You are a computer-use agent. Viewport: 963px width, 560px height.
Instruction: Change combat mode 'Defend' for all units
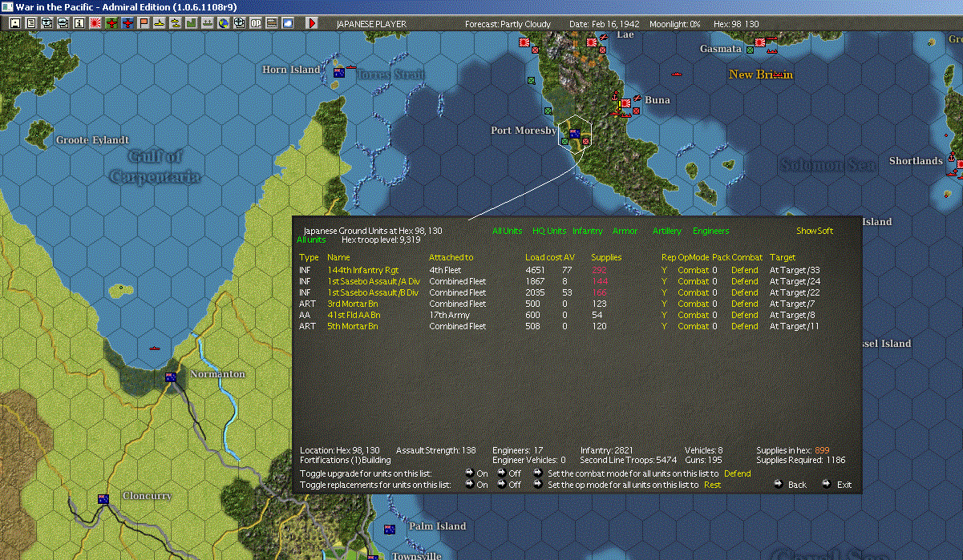click(x=738, y=473)
